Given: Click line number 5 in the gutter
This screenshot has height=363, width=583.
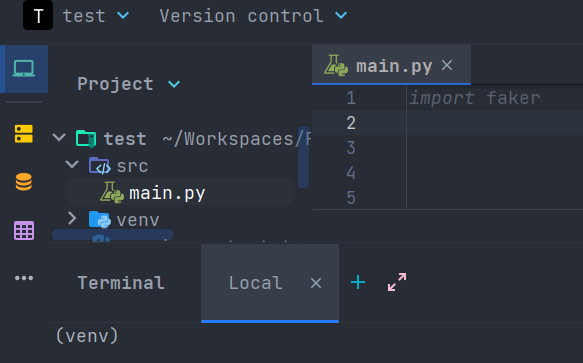Looking at the screenshot, I should tap(351, 198).
